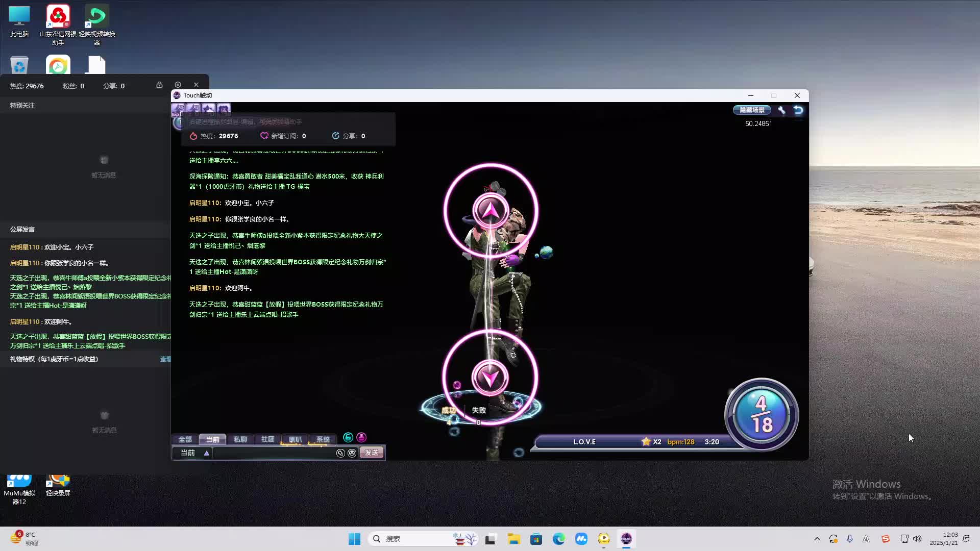This screenshot has height=551, width=980.
Task: Click the lock icon in stream panel
Action: point(159,85)
